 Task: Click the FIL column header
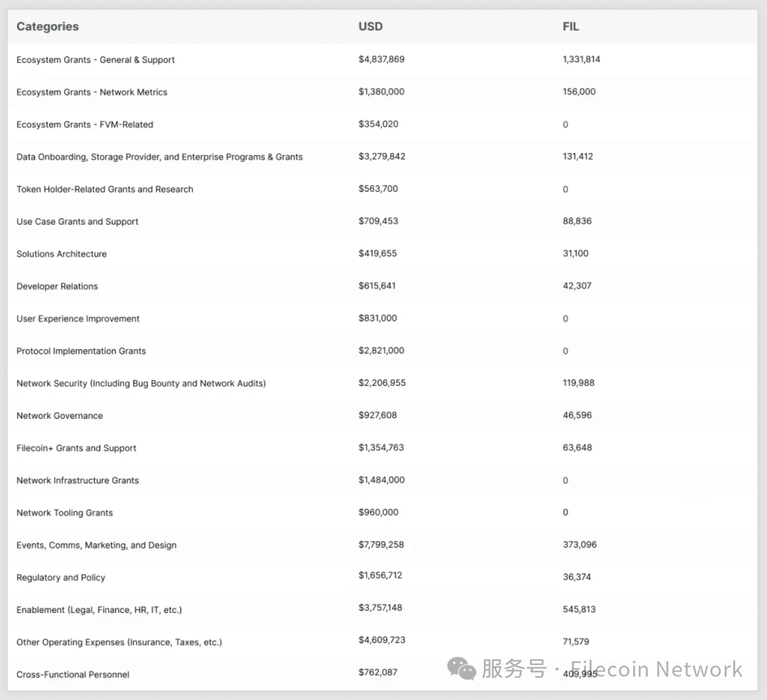pos(570,26)
